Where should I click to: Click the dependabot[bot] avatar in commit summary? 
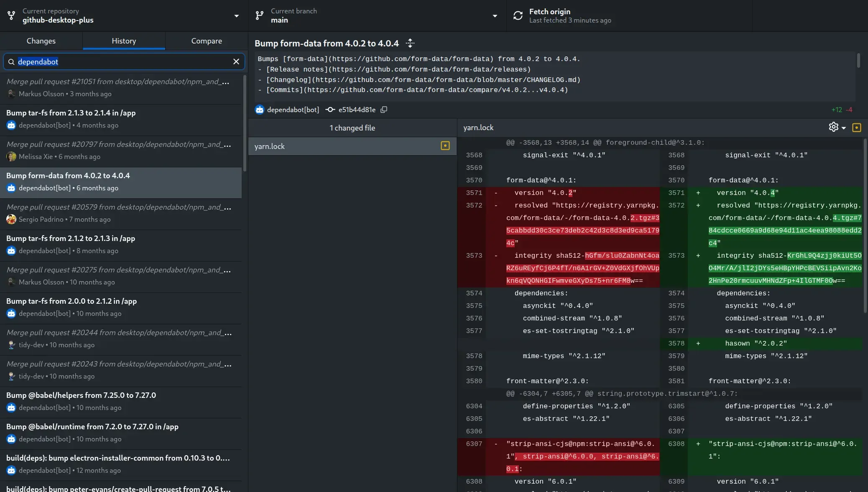click(260, 110)
